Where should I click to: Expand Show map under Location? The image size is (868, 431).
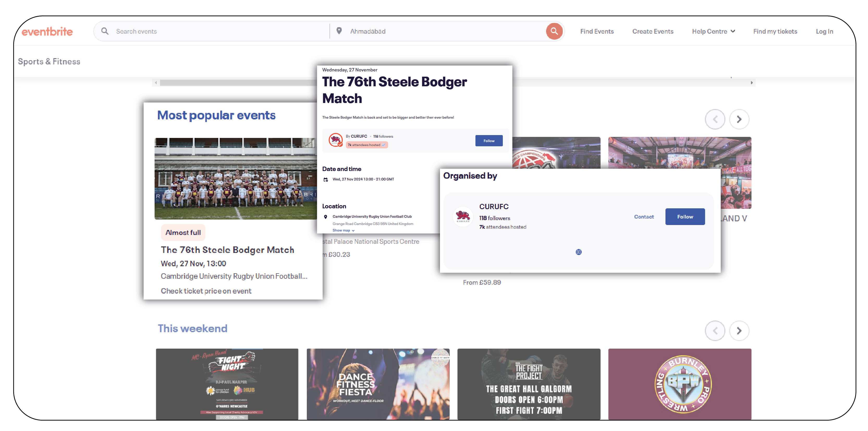[x=343, y=230]
